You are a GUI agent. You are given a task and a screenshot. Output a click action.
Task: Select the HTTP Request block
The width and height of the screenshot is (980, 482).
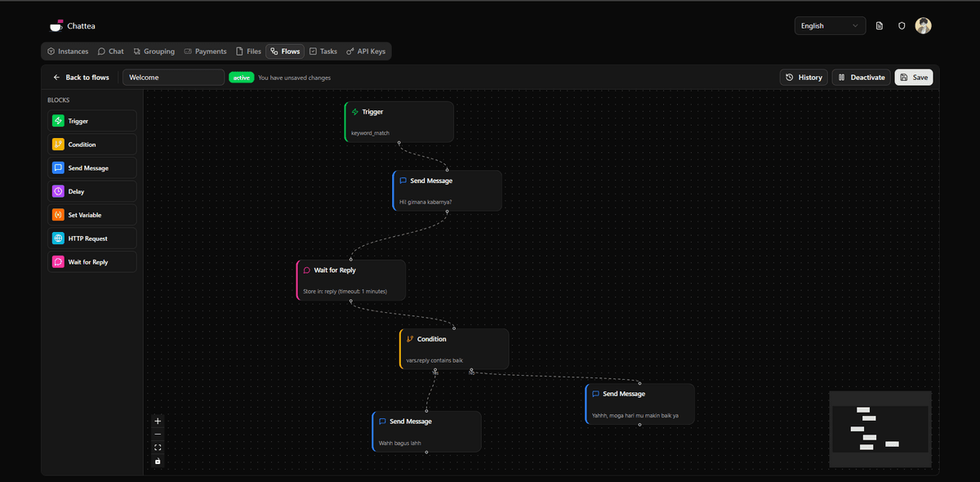pos(91,238)
